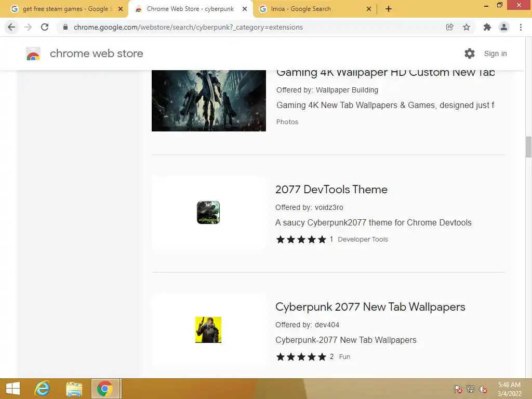Click 'Cyberpunk-2077 New Tab Wallpapers' description
Screen dimensions: 532x399
pos(345,340)
